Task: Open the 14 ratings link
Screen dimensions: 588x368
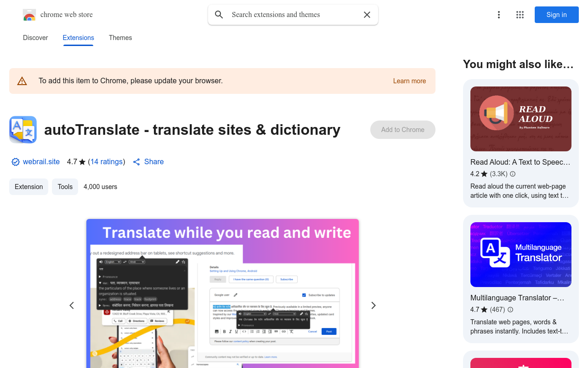Action: pyautogui.click(x=107, y=162)
